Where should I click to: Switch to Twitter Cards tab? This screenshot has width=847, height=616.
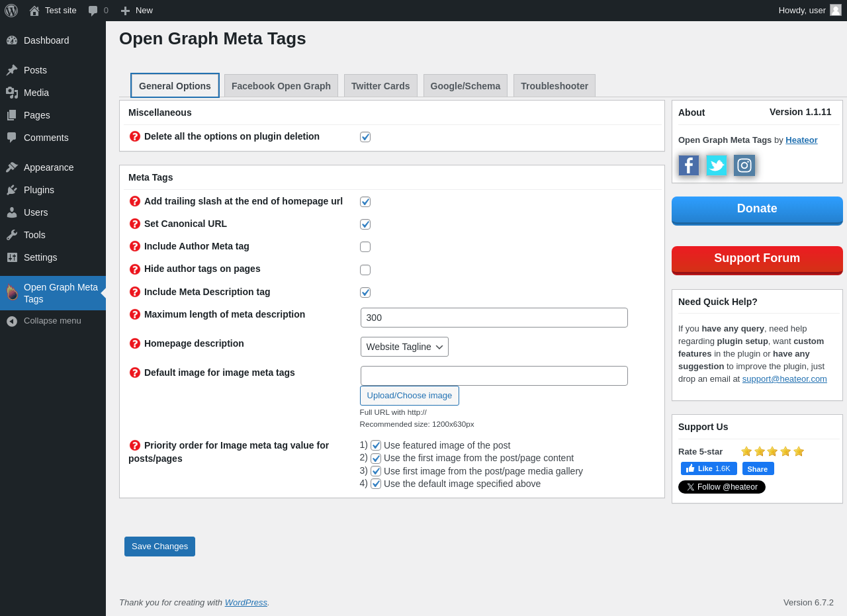(x=380, y=86)
